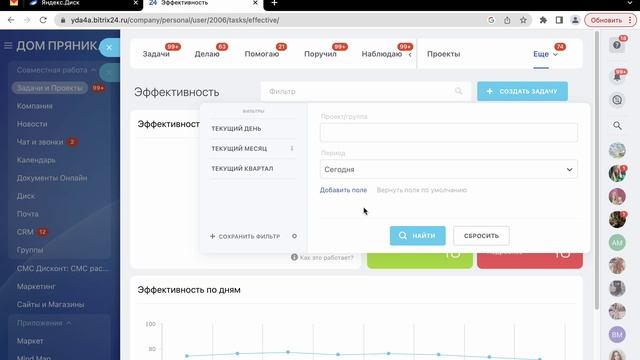Click the drag handle next to Текущий месяц
Image resolution: width=640 pixels, height=360 pixels.
pos(292,148)
